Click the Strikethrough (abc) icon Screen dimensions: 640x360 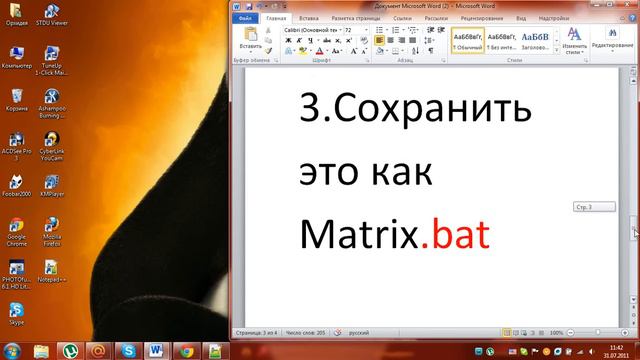[x=327, y=40]
